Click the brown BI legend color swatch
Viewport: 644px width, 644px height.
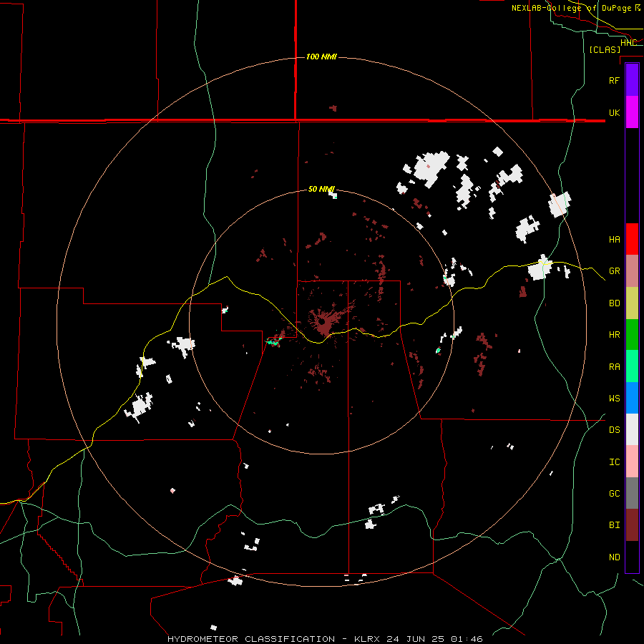click(632, 525)
